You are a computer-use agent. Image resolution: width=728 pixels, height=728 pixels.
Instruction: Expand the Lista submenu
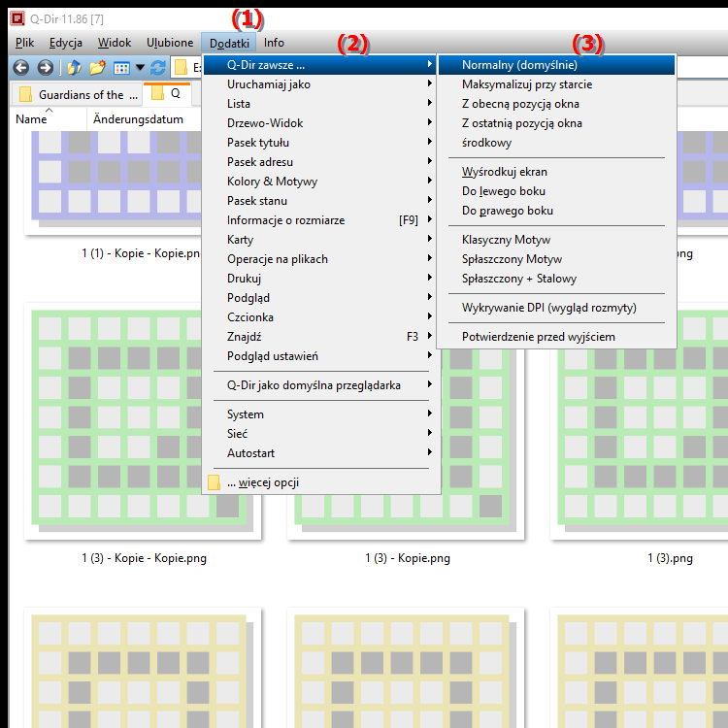tap(319, 104)
